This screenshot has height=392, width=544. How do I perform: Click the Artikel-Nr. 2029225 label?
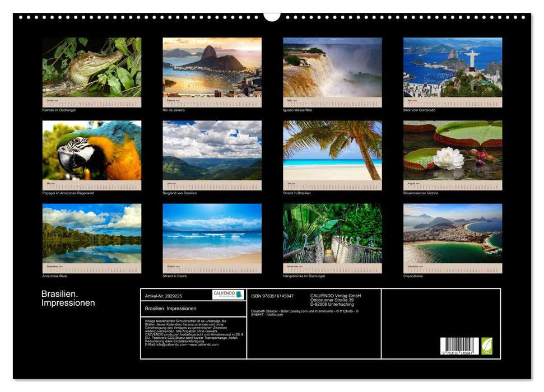[x=163, y=295]
